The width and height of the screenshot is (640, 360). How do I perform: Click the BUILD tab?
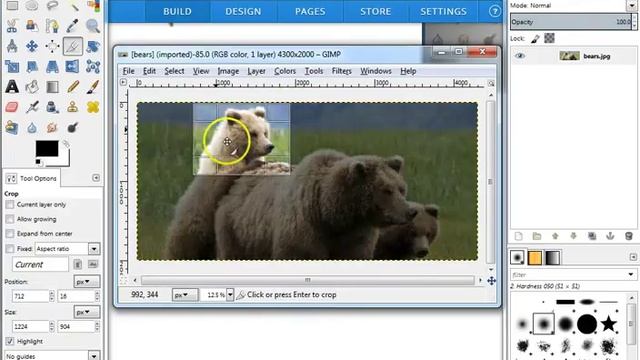point(177,11)
